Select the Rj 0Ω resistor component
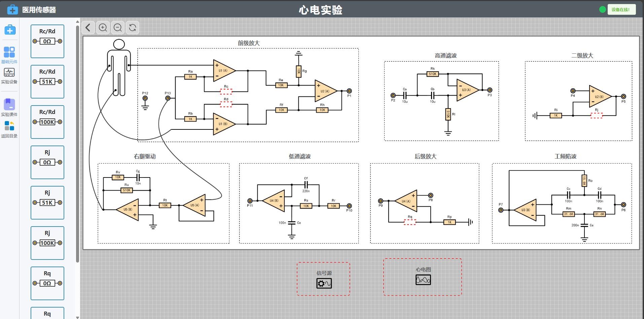The image size is (644, 319). tap(47, 162)
